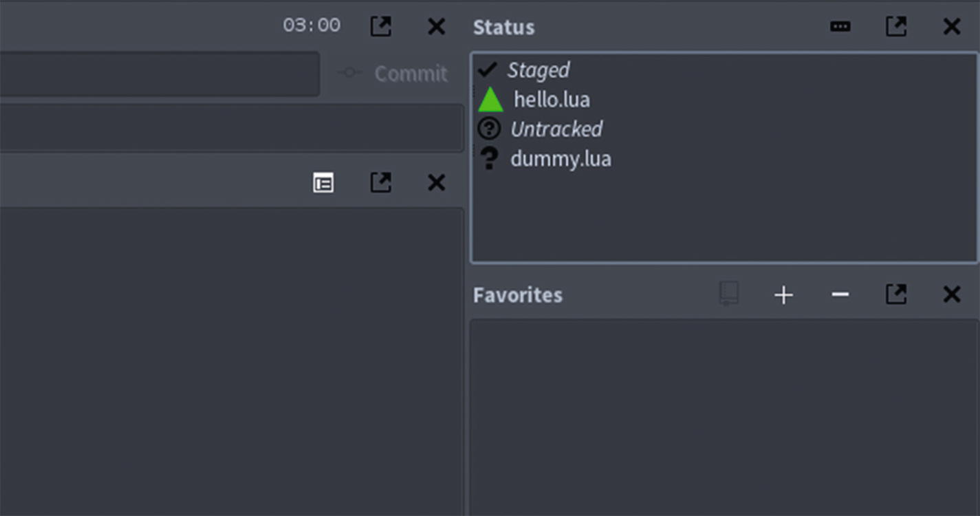The height and width of the screenshot is (516, 980).
Task: Click the Staged checkmark icon
Action: (488, 69)
